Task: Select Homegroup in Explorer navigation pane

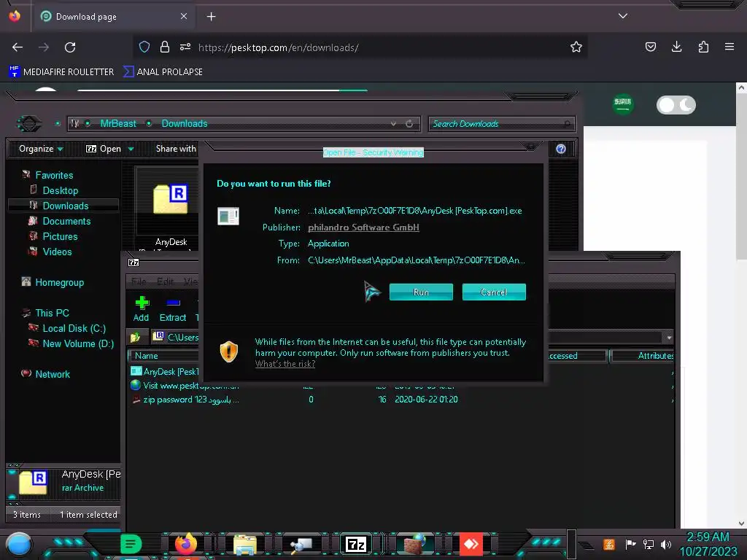Action: tap(59, 282)
